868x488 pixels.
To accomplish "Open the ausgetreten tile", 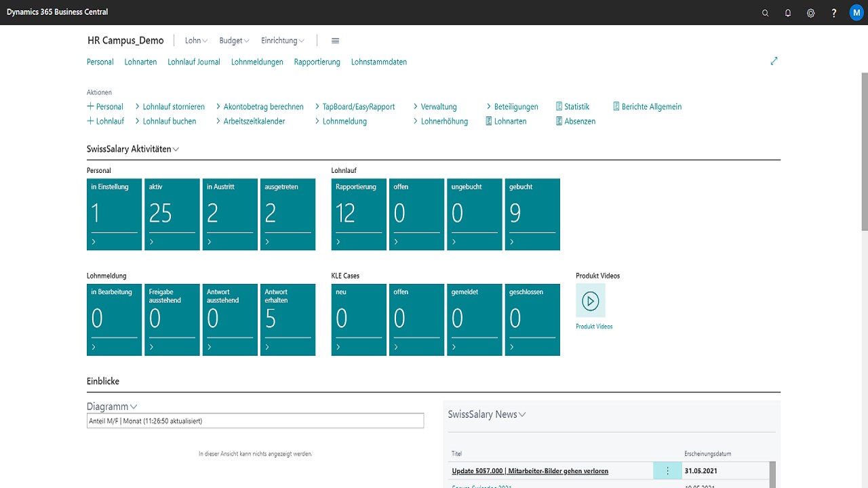I will [288, 214].
